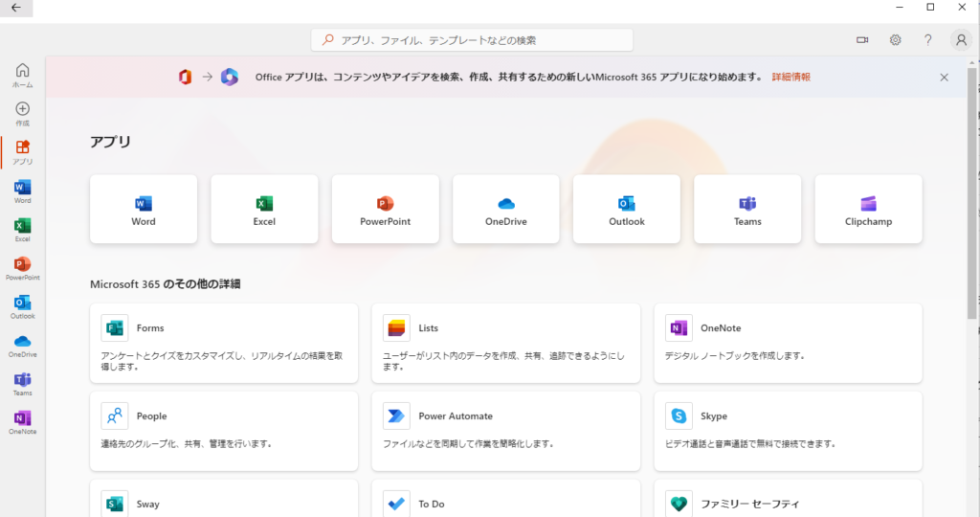
Task: Open the Forms card
Action: tap(224, 343)
